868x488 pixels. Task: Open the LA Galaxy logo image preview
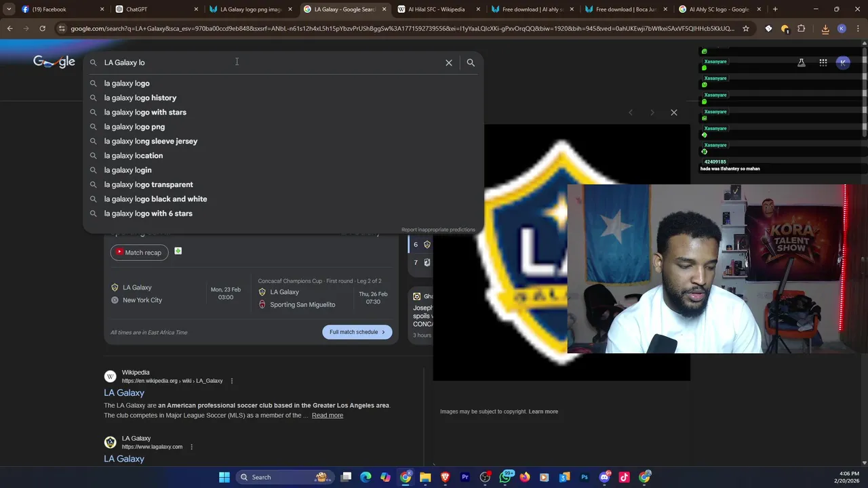(x=561, y=252)
